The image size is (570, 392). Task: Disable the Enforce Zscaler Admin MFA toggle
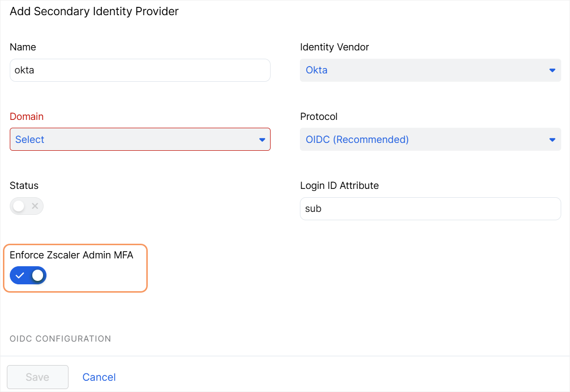tap(28, 276)
